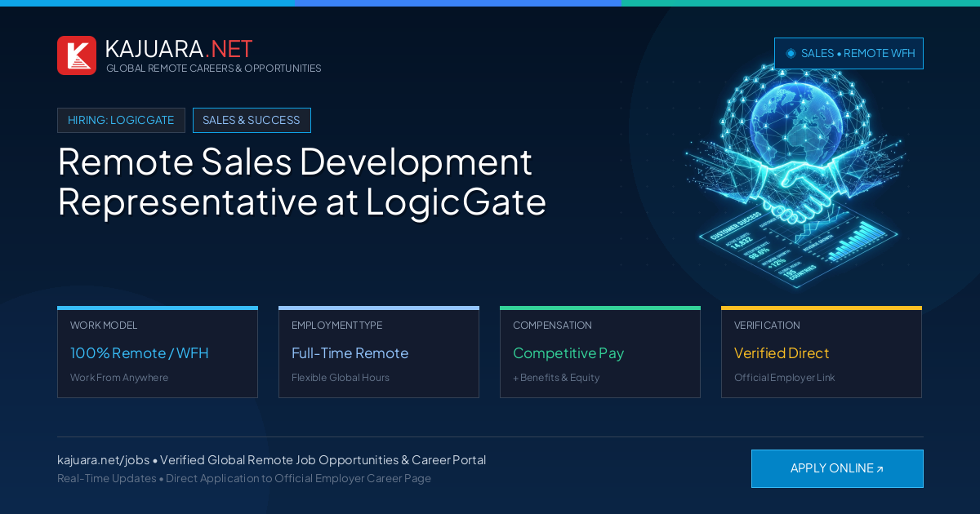Click the red Kajuara K logo icon
This screenshot has width=980, height=514.
(x=77, y=55)
